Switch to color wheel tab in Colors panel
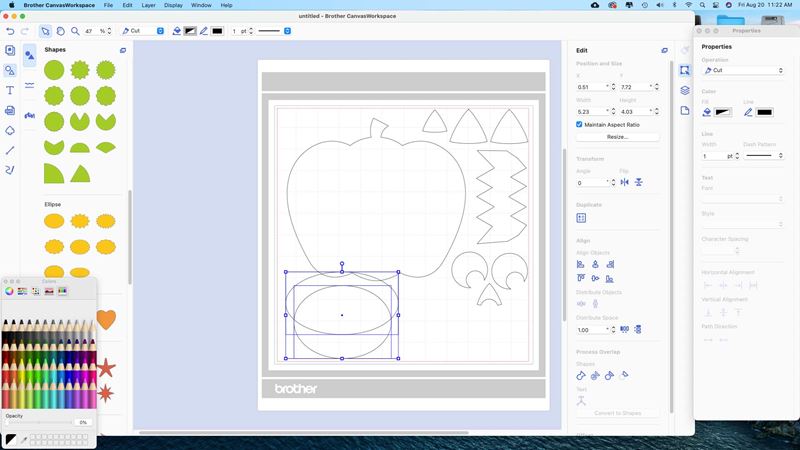The width and height of the screenshot is (800, 450). [x=10, y=291]
